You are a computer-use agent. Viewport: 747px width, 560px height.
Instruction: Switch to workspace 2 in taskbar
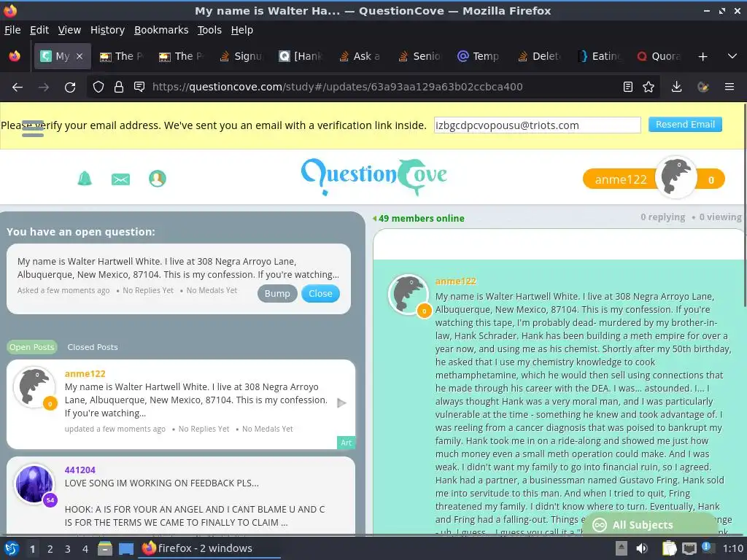50,548
